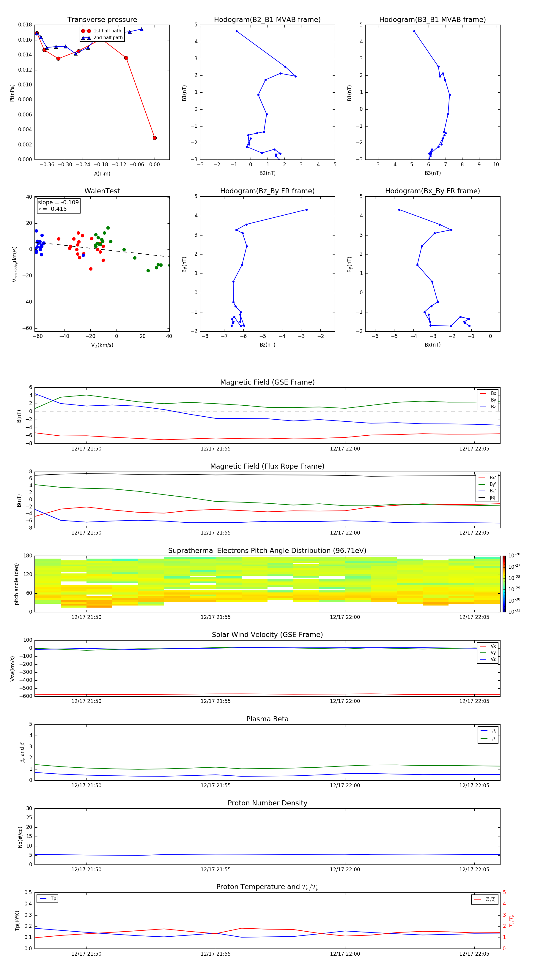Click the 'pitch angle (deg)' axis label
This screenshot has height=980, width=535.
pos(16,584)
